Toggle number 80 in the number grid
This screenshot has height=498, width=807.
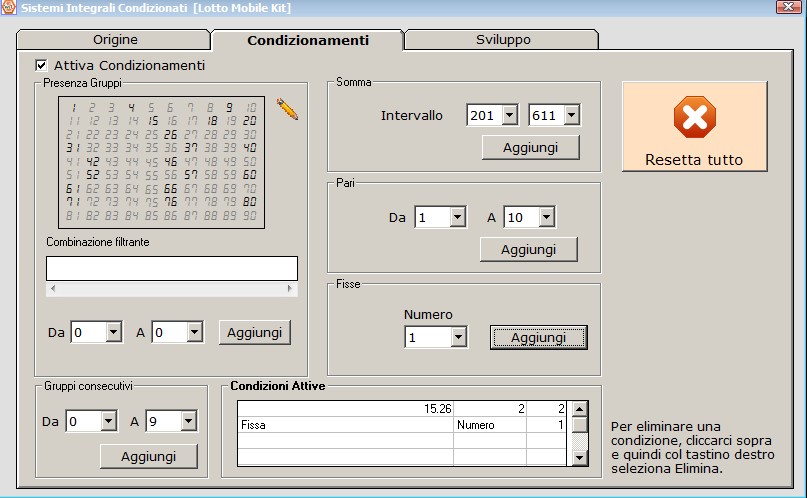pos(250,202)
